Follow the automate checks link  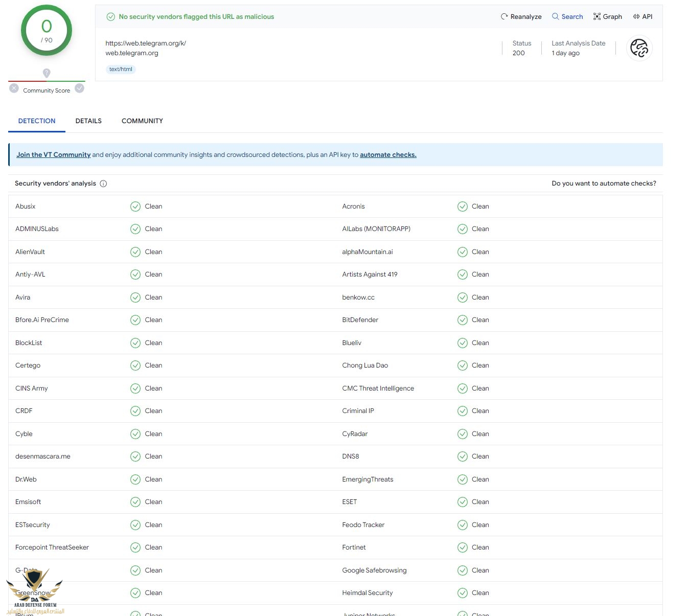pyautogui.click(x=388, y=155)
